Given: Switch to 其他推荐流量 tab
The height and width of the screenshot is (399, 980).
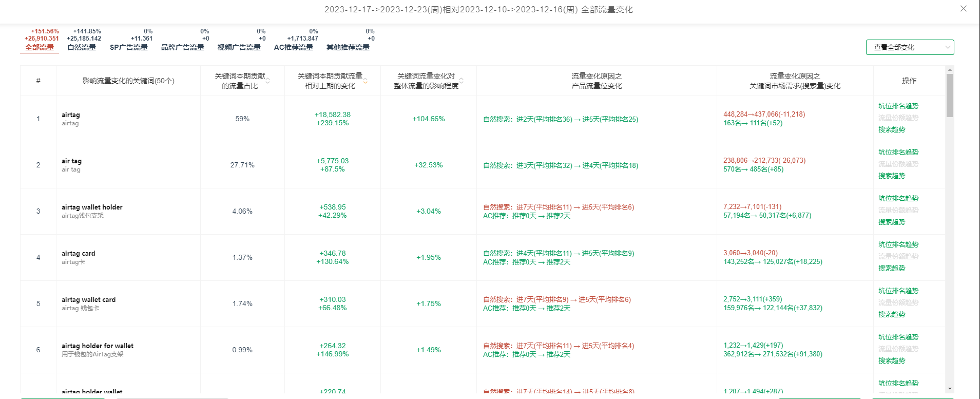Looking at the screenshot, I should 348,47.
